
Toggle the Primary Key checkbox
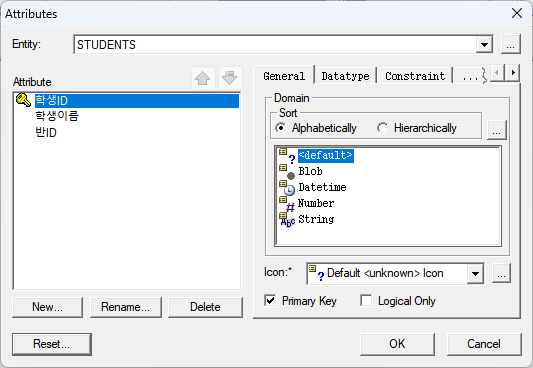pyautogui.click(x=270, y=301)
